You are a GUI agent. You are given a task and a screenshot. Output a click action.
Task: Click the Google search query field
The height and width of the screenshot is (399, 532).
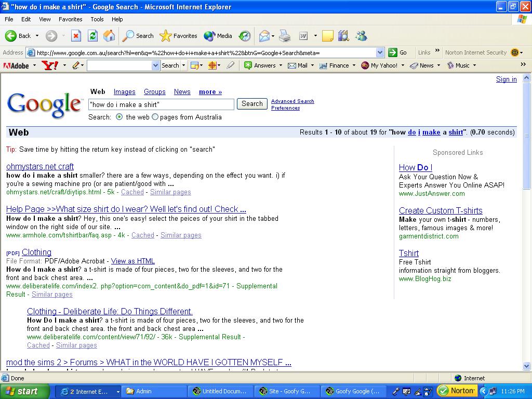(161, 104)
